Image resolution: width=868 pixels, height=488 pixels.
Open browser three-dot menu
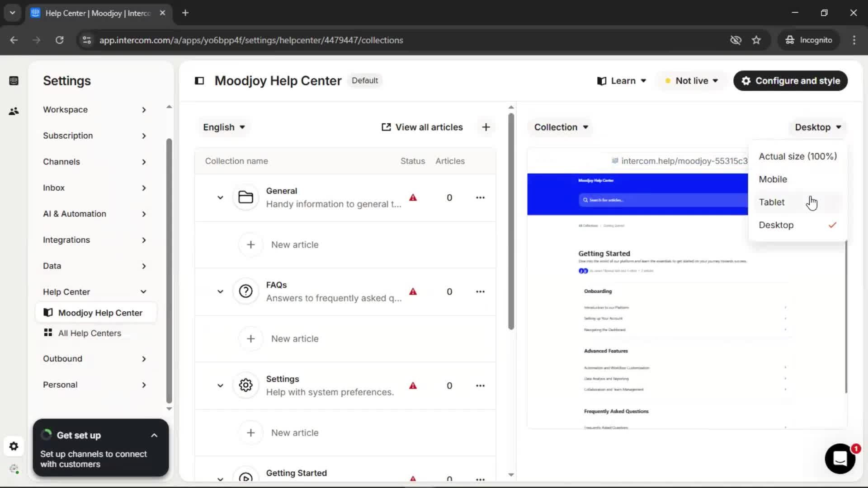pos(854,40)
